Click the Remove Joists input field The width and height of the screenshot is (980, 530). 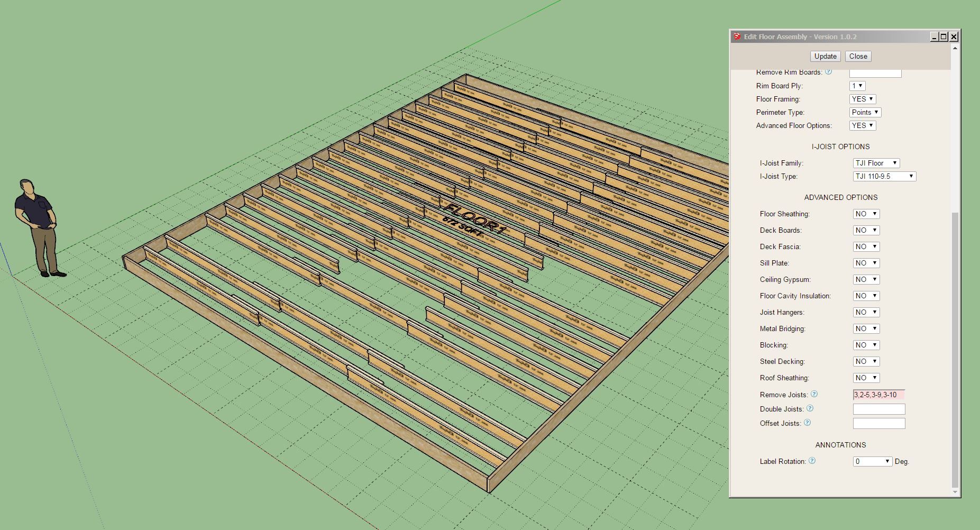click(x=878, y=395)
